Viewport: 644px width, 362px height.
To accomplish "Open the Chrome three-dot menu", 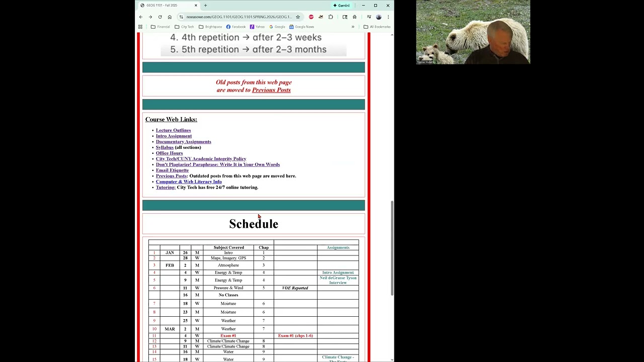I will point(388,17).
